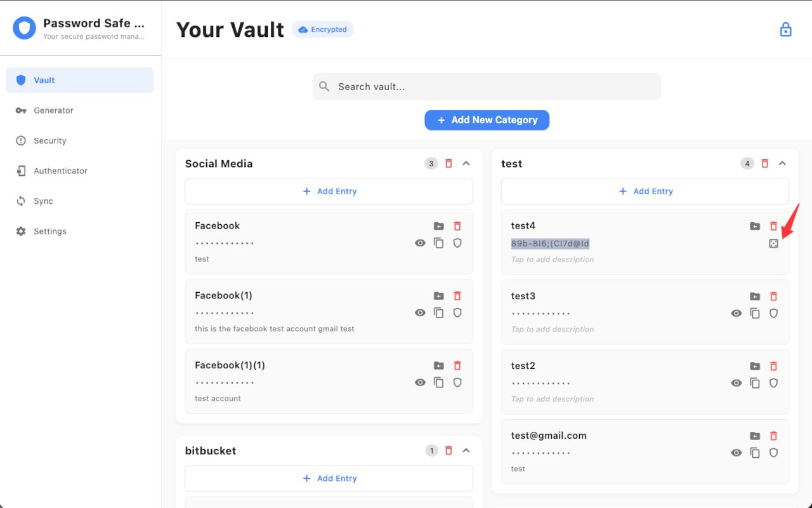Toggle password visibility for test@gmail.com
This screenshot has width=812, height=508.
pyautogui.click(x=736, y=453)
